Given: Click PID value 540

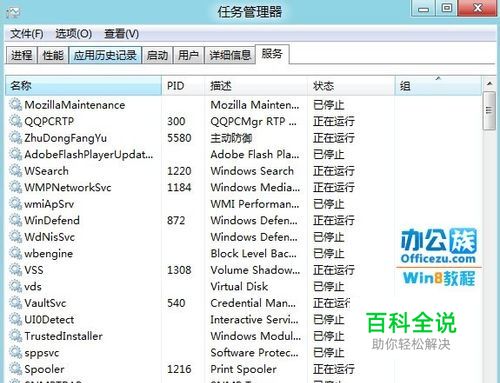Looking at the screenshot, I should tap(176, 303).
